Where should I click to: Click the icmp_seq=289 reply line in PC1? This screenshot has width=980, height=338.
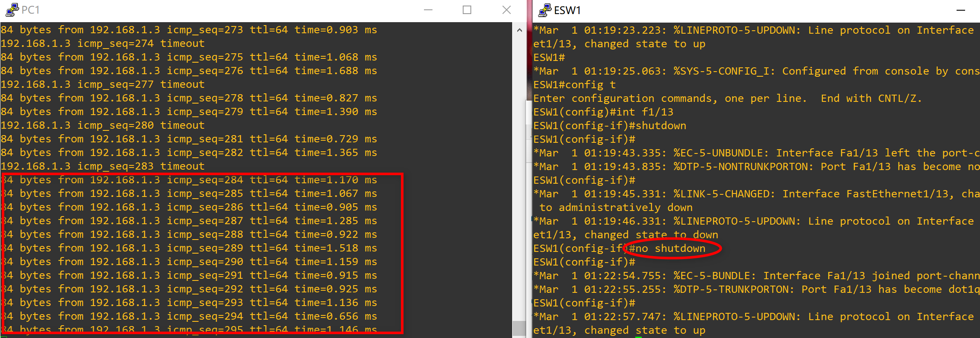click(x=189, y=248)
